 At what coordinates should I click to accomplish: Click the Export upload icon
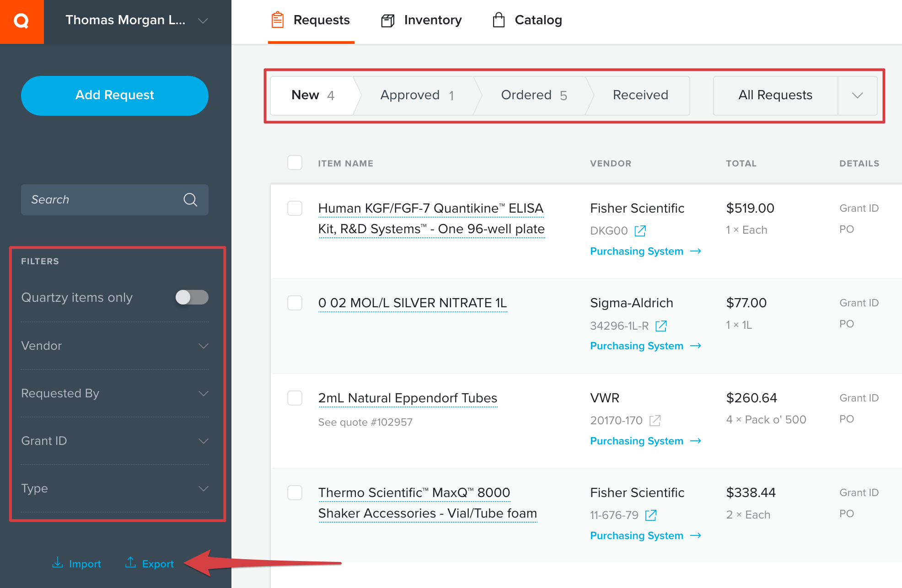click(130, 562)
